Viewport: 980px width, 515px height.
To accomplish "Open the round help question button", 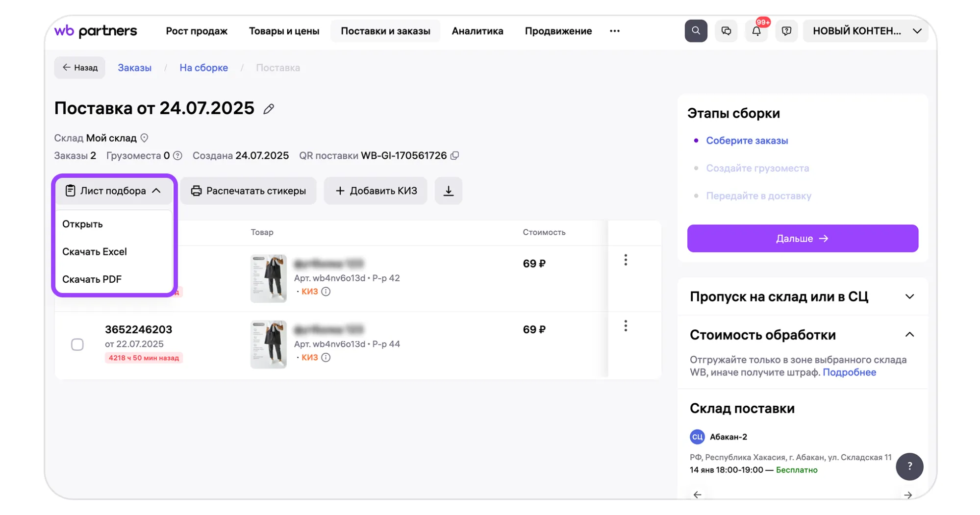I will tap(909, 466).
